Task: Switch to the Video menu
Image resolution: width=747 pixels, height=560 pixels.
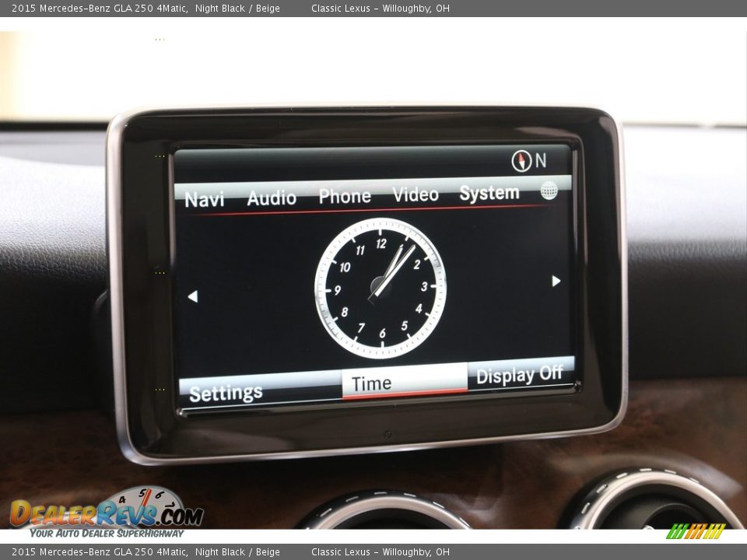Action: click(416, 194)
